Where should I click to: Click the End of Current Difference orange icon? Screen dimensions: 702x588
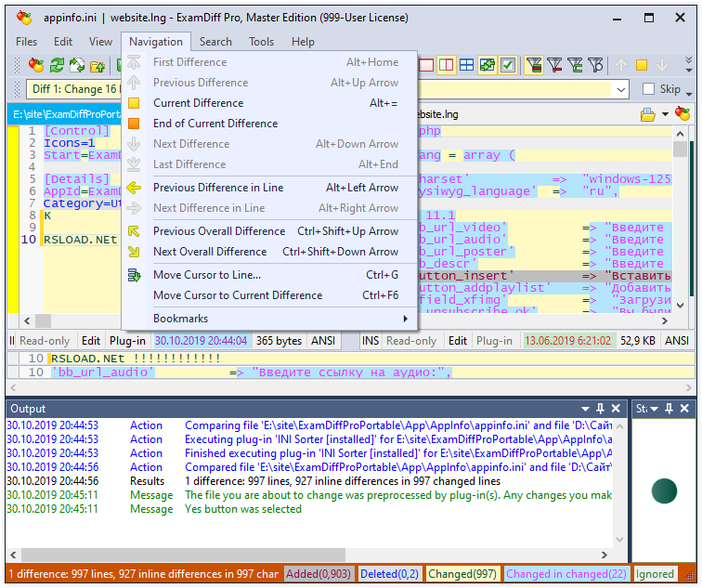tap(134, 124)
